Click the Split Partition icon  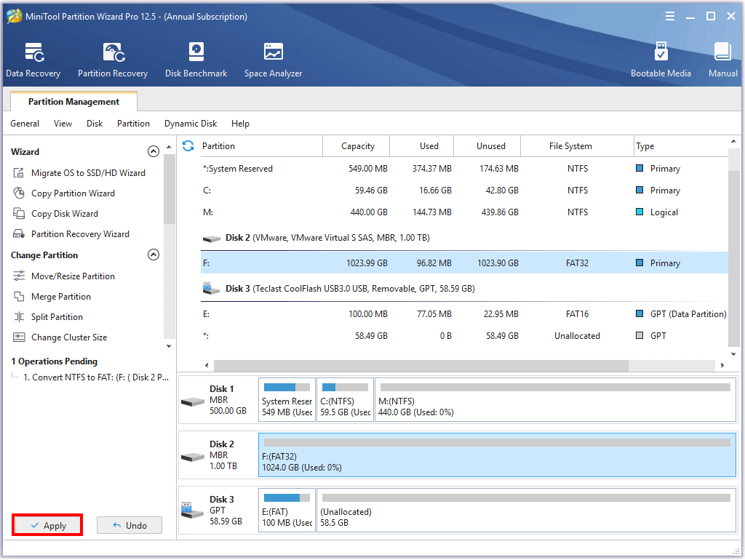pos(18,317)
